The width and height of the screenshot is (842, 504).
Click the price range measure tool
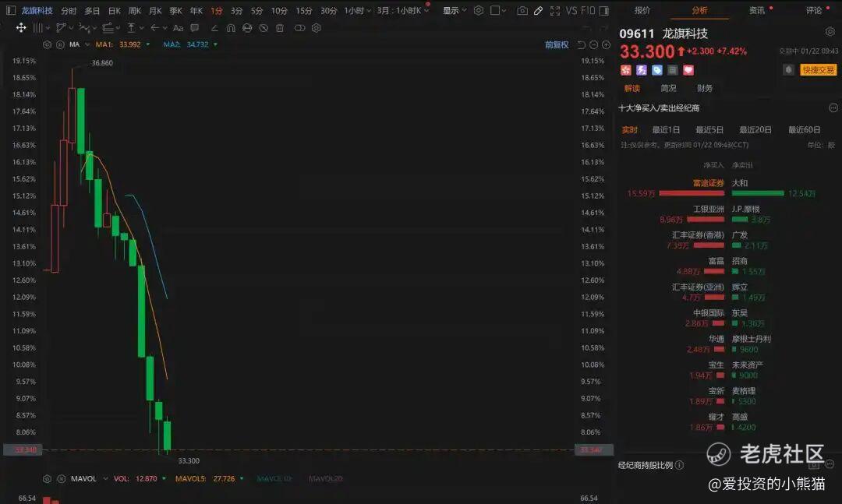pyautogui.click(x=130, y=28)
